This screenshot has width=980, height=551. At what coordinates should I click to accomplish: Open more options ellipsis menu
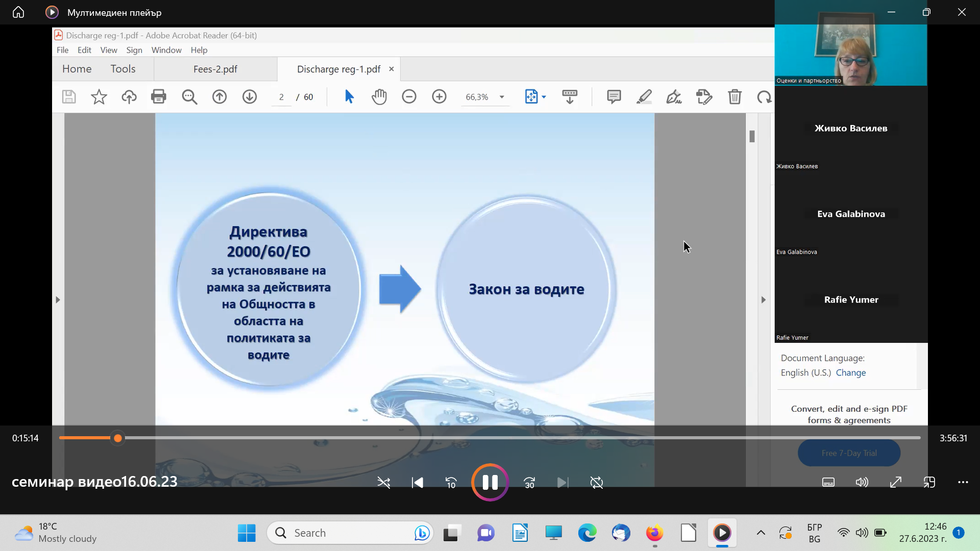963,483
